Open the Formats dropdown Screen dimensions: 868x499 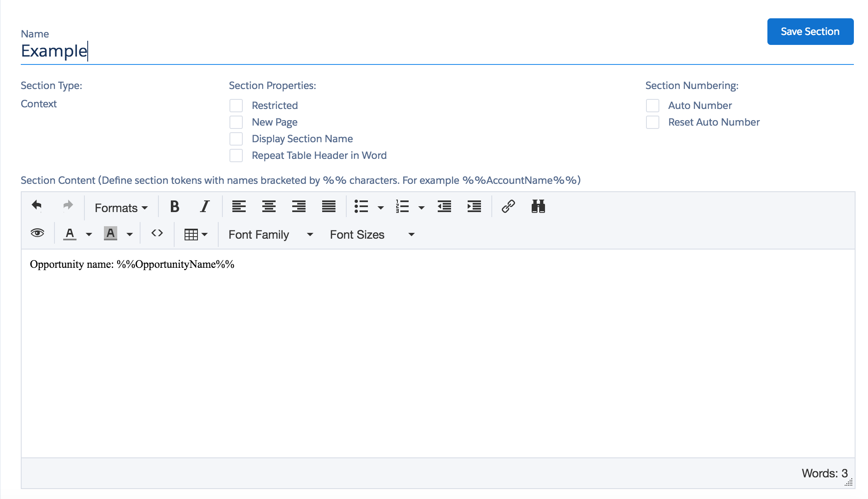point(120,208)
